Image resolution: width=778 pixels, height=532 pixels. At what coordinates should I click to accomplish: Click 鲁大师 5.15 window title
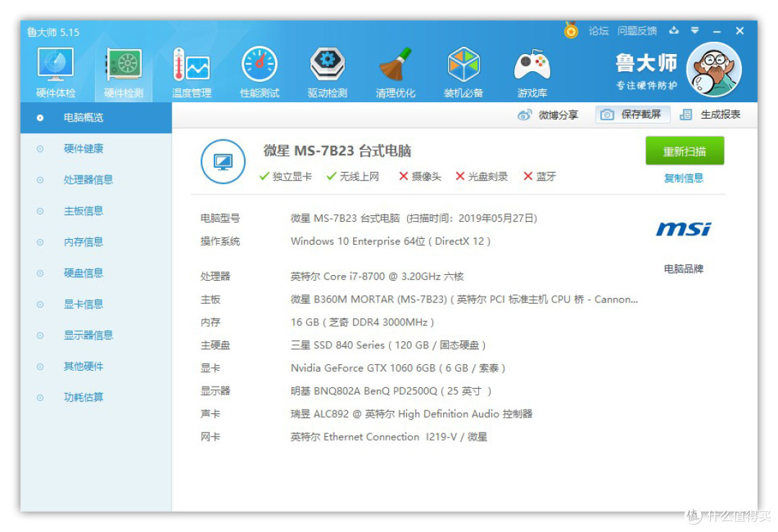click(53, 32)
